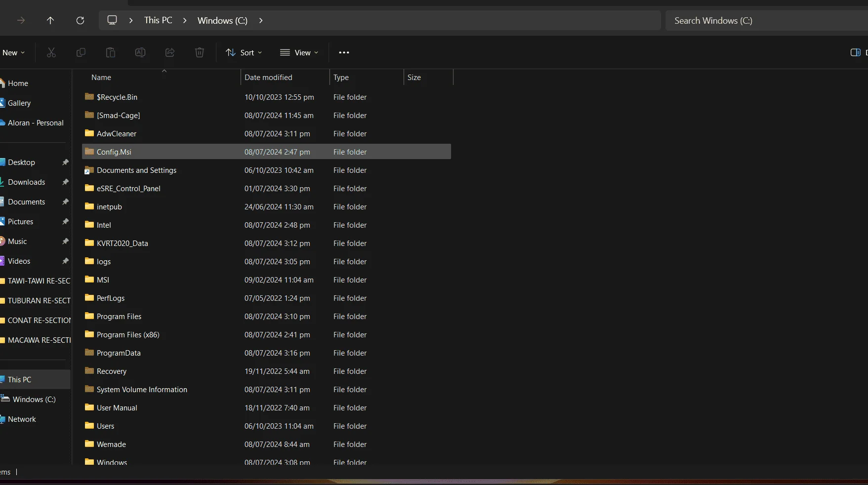Click the Cut scissors icon
This screenshot has height=485, width=868.
coord(51,52)
